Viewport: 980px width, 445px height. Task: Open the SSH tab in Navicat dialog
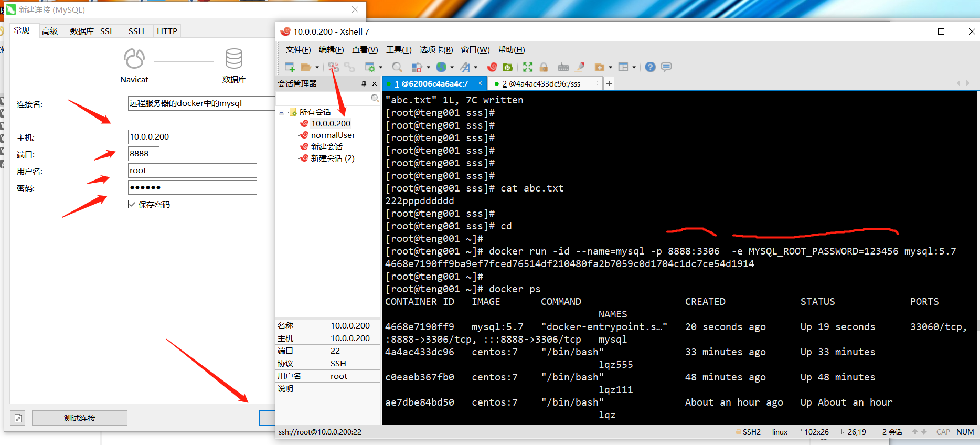(136, 31)
